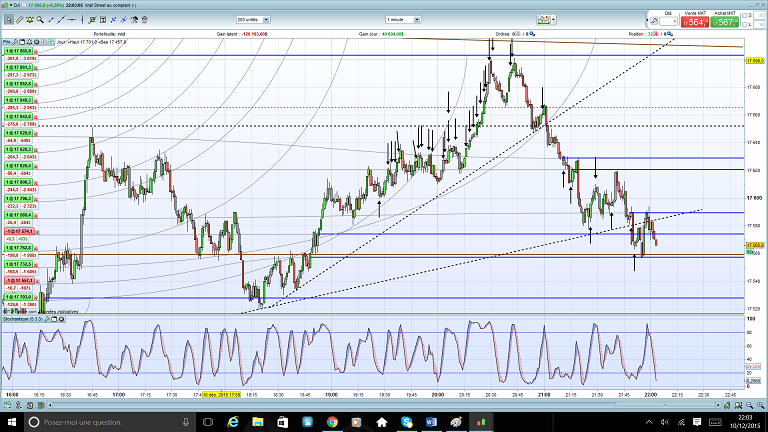Open Internet Explorer from the taskbar
The height and width of the screenshot is (432, 768).
tap(233, 422)
